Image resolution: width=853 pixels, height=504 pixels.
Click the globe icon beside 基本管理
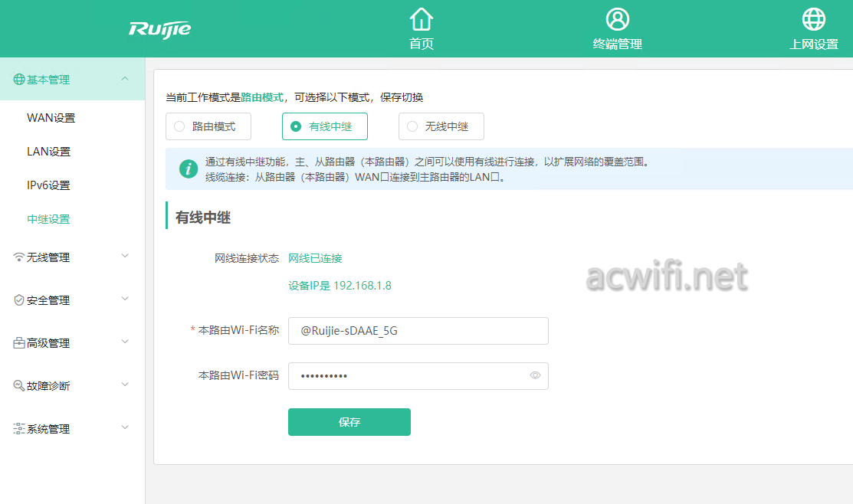click(19, 80)
